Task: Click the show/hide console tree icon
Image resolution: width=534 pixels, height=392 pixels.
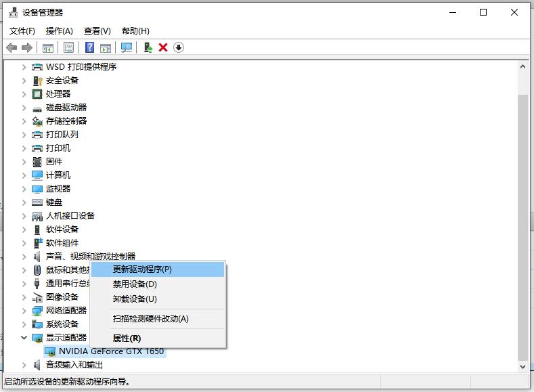Action: pyautogui.click(x=48, y=47)
